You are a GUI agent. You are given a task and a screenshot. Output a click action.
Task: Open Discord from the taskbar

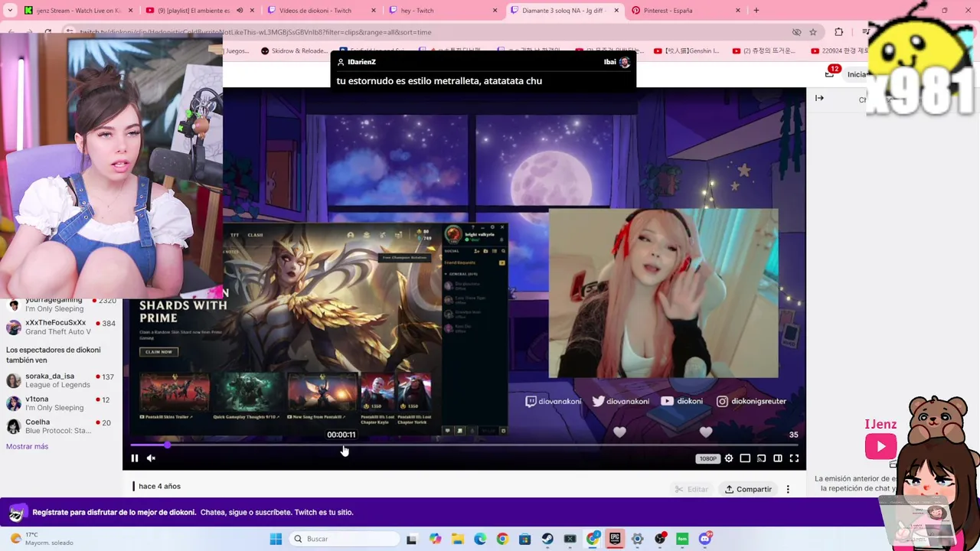tap(704, 539)
